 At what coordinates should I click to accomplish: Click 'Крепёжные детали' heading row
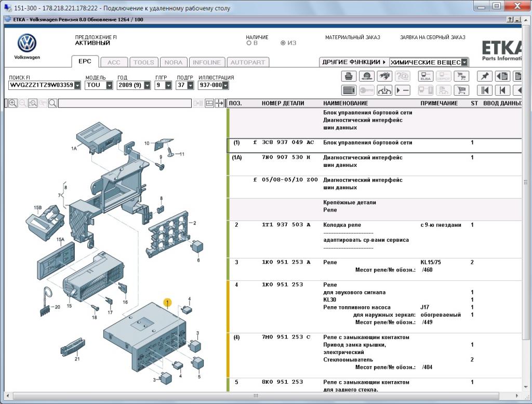pos(350,202)
